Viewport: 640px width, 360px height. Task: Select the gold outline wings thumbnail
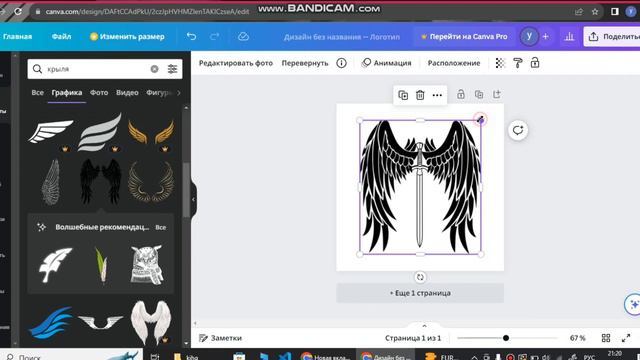pos(151,181)
